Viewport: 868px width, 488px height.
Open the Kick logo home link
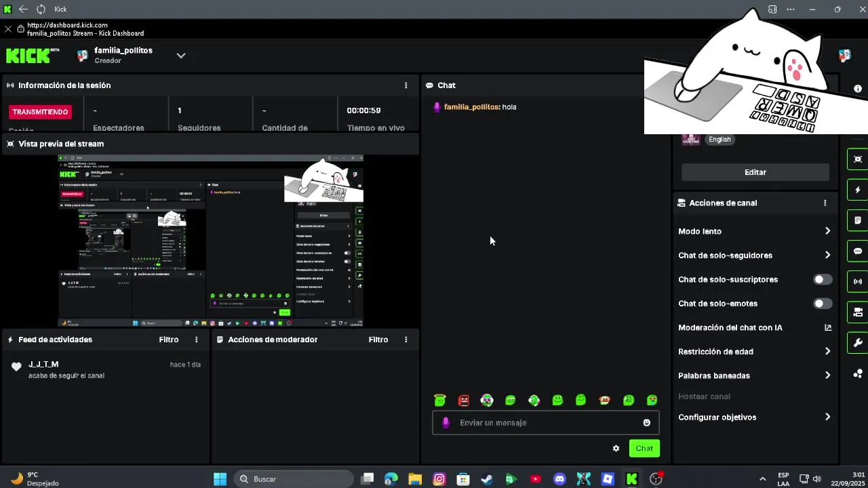[32, 56]
